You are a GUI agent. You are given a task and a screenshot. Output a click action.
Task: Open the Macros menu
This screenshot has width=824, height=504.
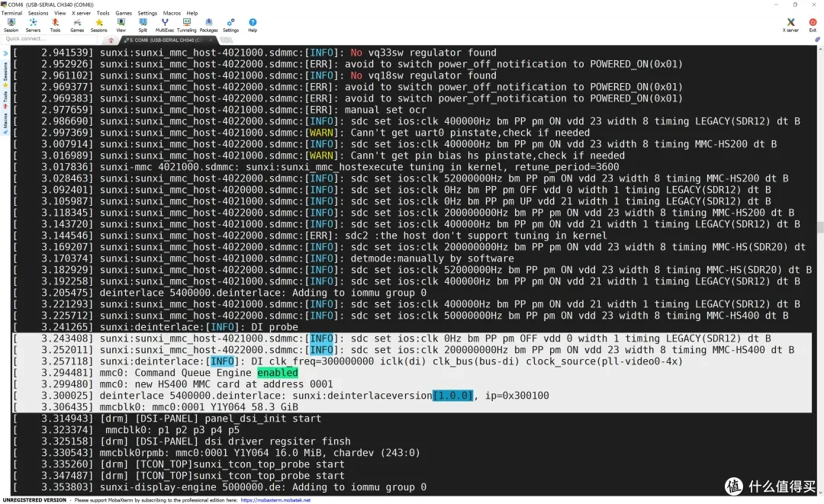point(172,13)
